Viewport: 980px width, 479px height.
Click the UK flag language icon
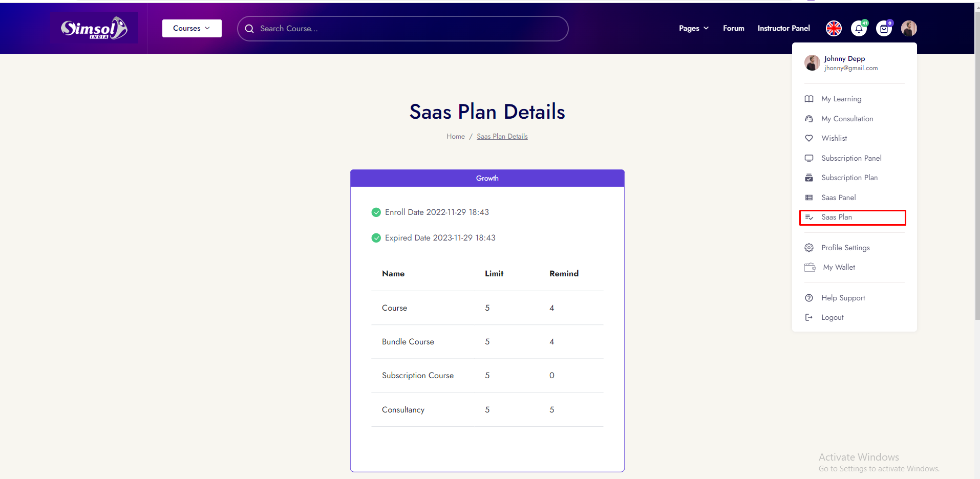coord(834,29)
